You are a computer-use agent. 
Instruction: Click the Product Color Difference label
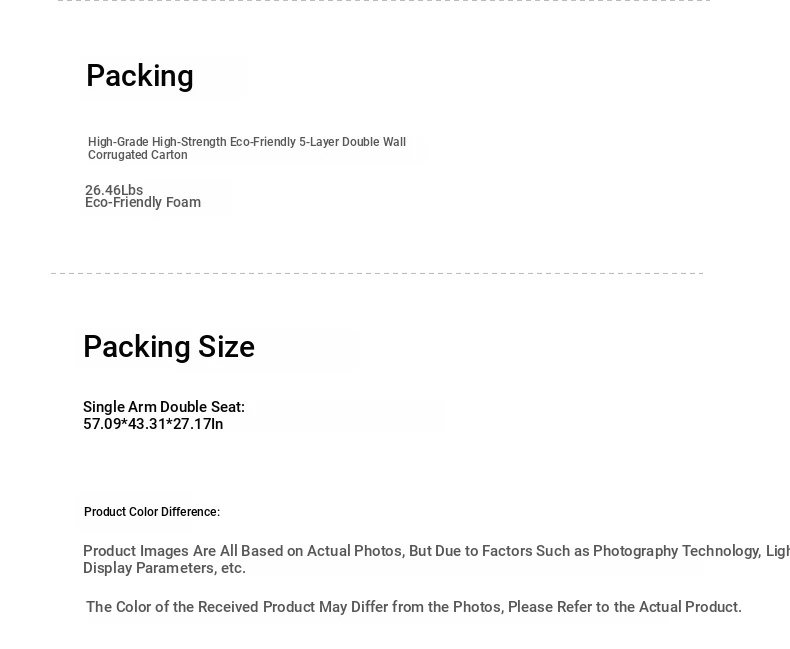coord(152,512)
